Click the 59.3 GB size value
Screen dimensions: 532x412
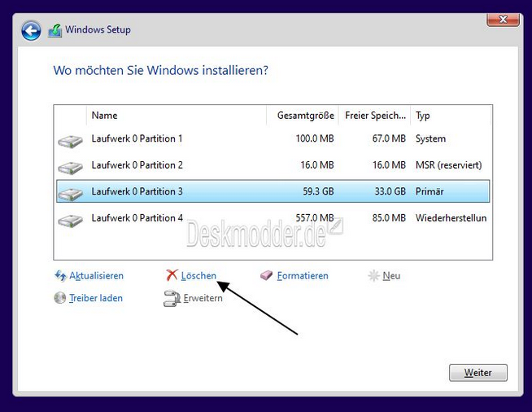click(318, 191)
